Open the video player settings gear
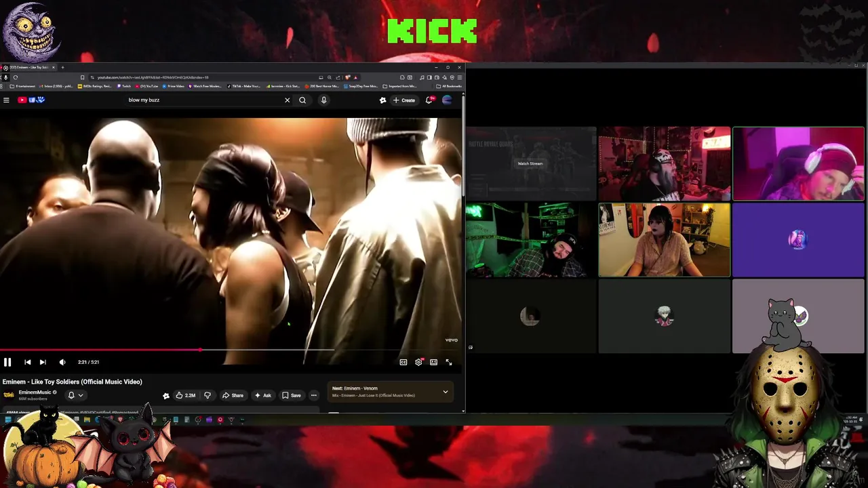Image resolution: width=868 pixels, height=488 pixels. [x=418, y=362]
